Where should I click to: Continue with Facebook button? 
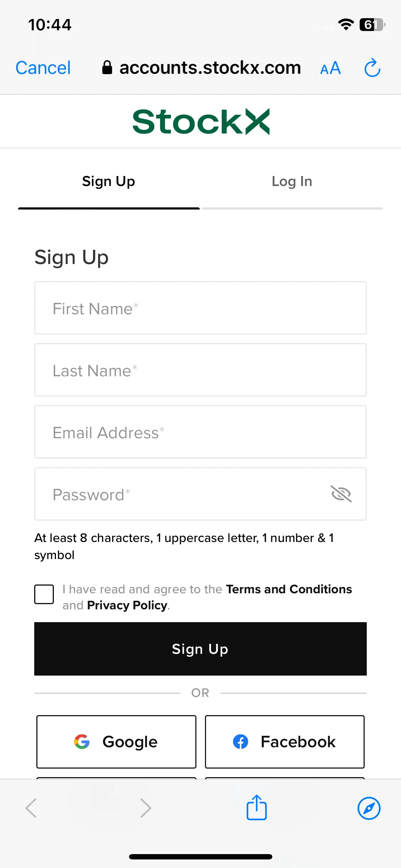pyautogui.click(x=284, y=742)
